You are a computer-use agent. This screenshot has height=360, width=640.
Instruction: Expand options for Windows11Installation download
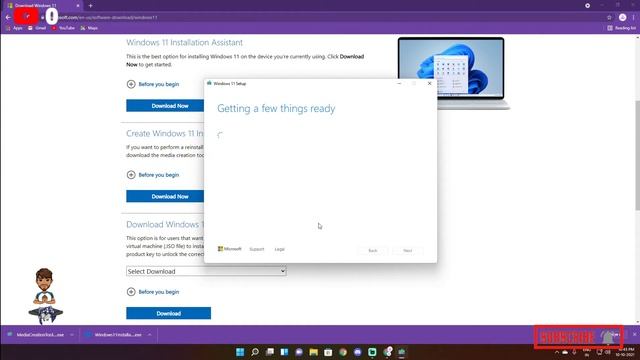tap(150, 335)
